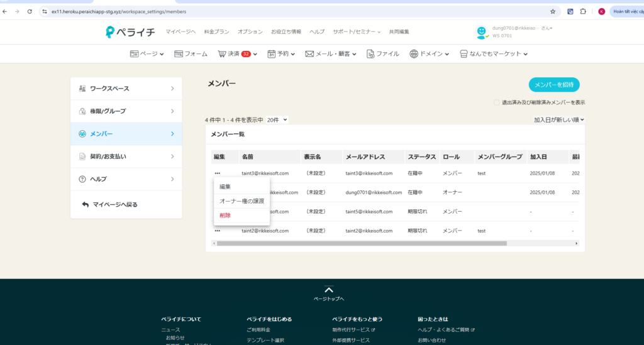This screenshot has width=644, height=345.
Task: Open the 20件 per-page dropdown
Action: tap(276, 119)
